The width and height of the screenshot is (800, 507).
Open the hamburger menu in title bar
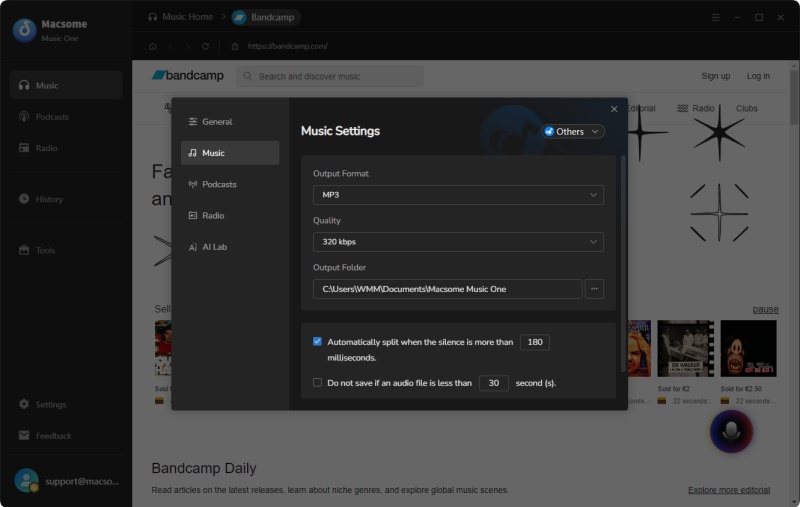point(716,17)
